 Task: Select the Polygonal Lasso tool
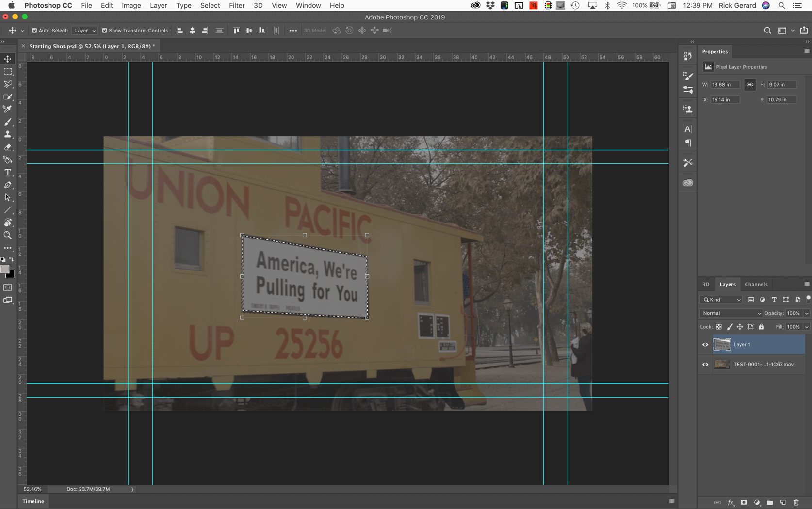[8, 84]
